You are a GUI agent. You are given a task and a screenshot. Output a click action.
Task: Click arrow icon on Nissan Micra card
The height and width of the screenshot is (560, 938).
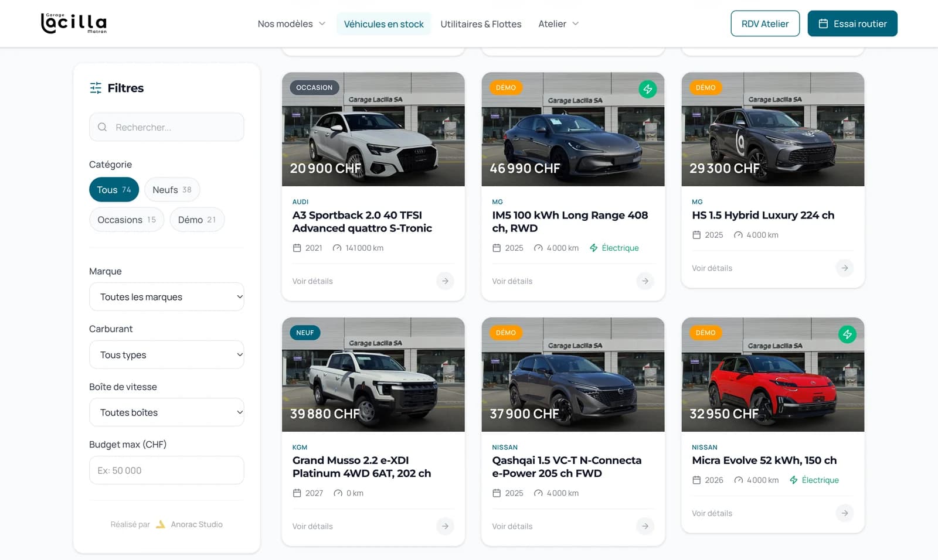pos(844,513)
